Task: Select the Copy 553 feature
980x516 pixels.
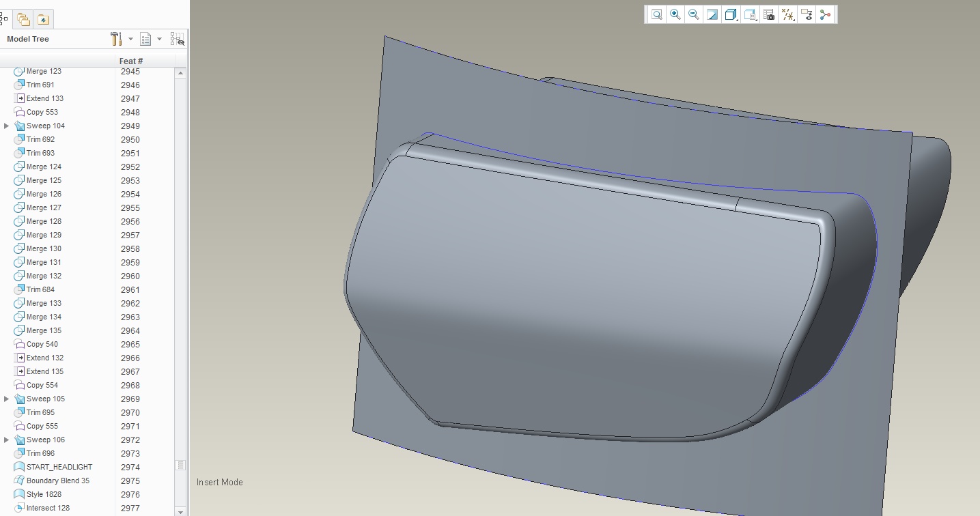Action: pos(42,112)
